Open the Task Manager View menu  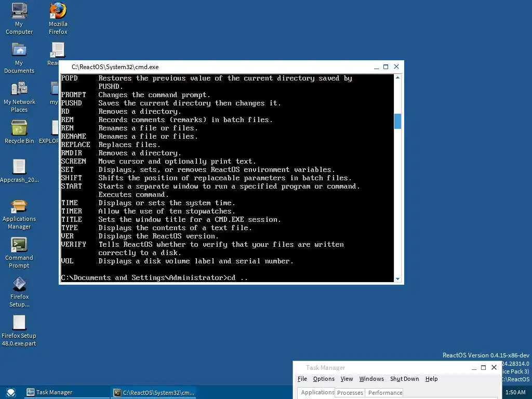tap(347, 379)
